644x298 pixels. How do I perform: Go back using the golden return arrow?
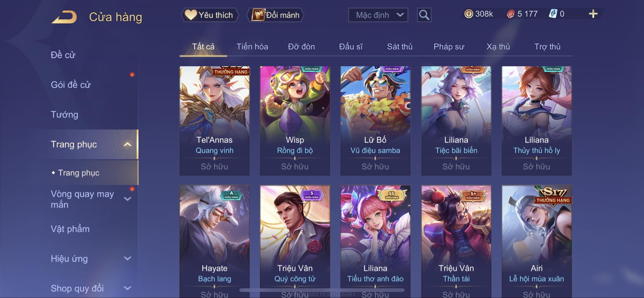pyautogui.click(x=64, y=17)
